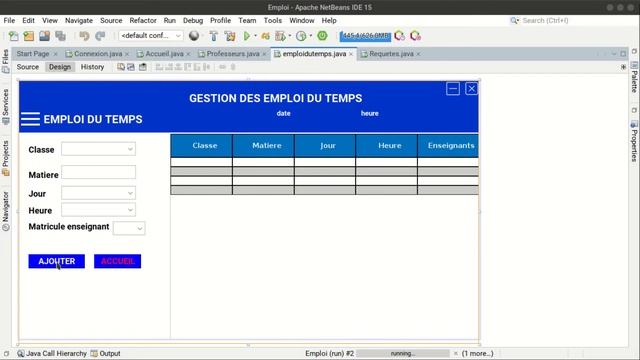The image size is (640, 360).
Task: Switch to the Professeurs.java tab
Action: pos(232,54)
